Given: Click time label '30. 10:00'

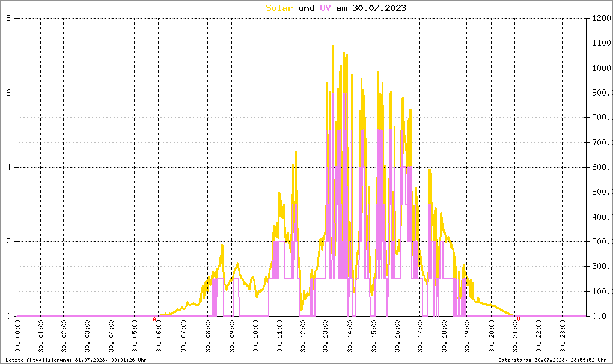Looking at the screenshot, I should point(255,336).
